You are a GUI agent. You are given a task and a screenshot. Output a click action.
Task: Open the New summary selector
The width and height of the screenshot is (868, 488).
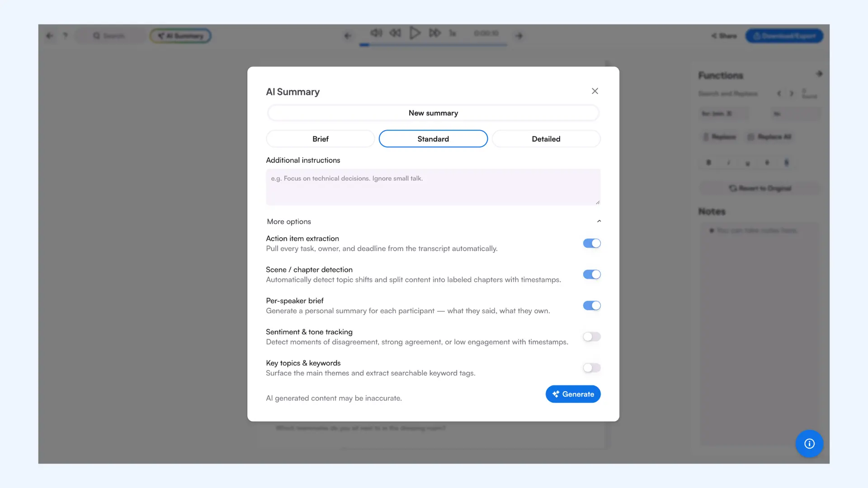click(x=433, y=113)
